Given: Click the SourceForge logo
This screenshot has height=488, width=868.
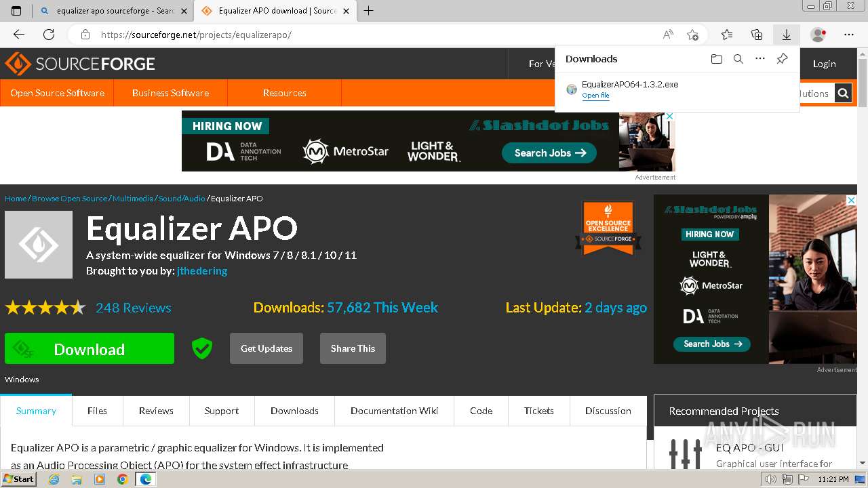Looking at the screenshot, I should click(80, 64).
